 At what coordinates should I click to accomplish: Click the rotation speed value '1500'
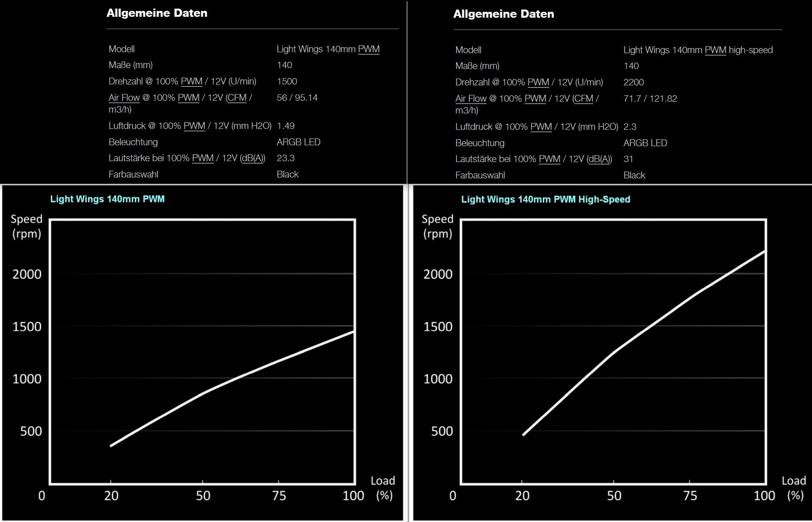[x=287, y=81]
